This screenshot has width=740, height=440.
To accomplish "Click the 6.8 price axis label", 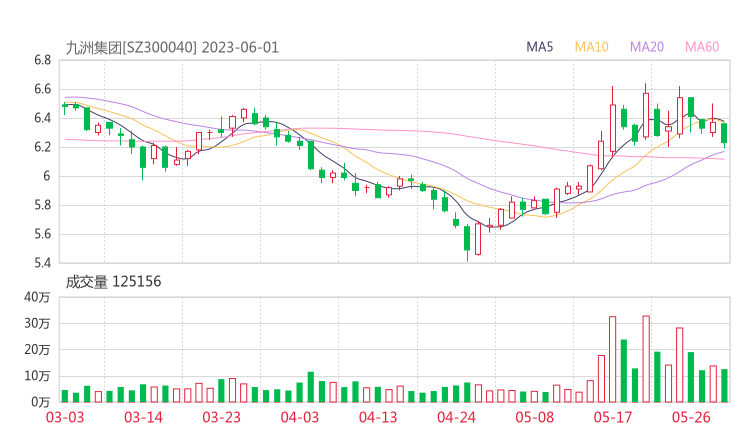I will [42, 60].
